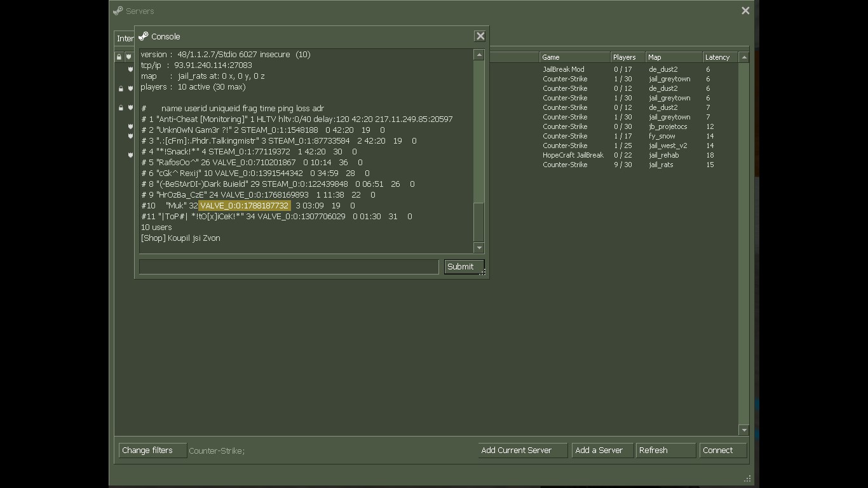
Task: Select server with map fy_snow
Action: pos(662,136)
